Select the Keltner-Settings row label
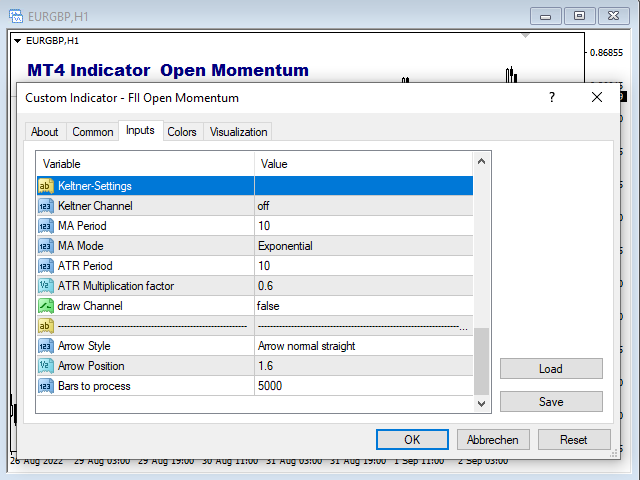640x480 pixels. tap(95, 186)
